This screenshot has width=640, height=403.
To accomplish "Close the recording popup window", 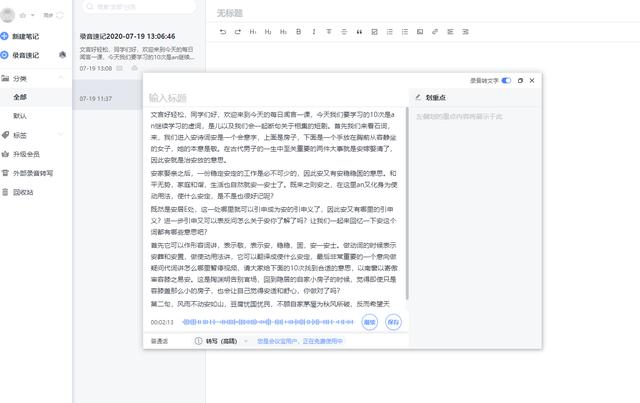I will pyautogui.click(x=532, y=80).
